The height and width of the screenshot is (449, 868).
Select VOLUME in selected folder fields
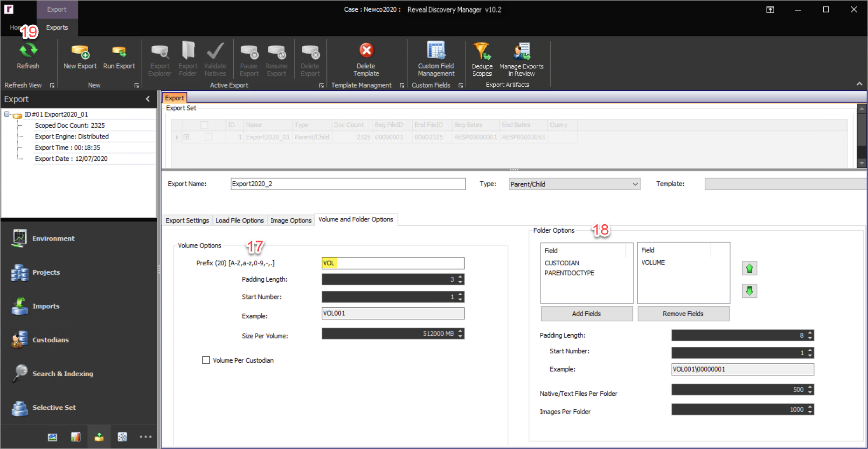[x=653, y=262]
